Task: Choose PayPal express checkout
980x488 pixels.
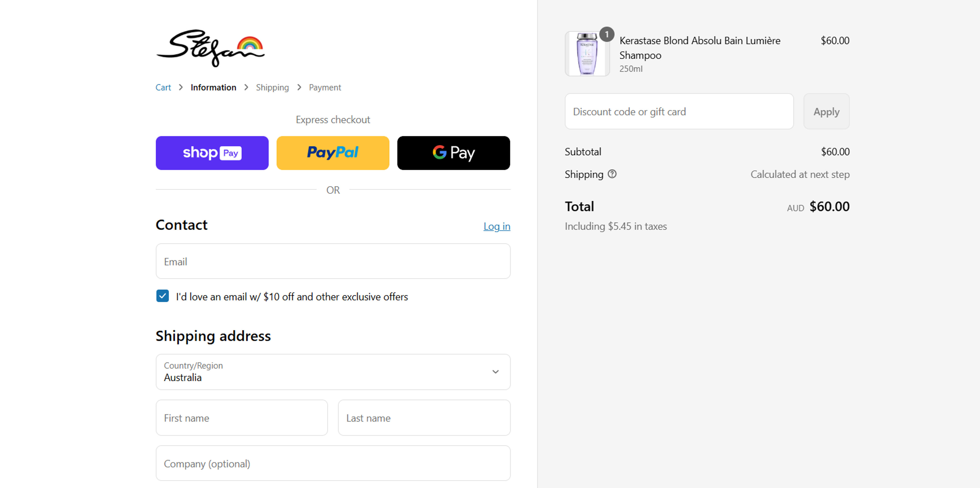Action: coord(333,153)
